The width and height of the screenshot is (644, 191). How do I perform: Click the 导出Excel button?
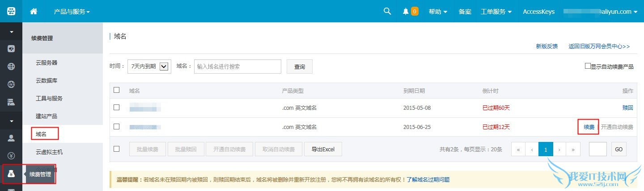point(322,149)
